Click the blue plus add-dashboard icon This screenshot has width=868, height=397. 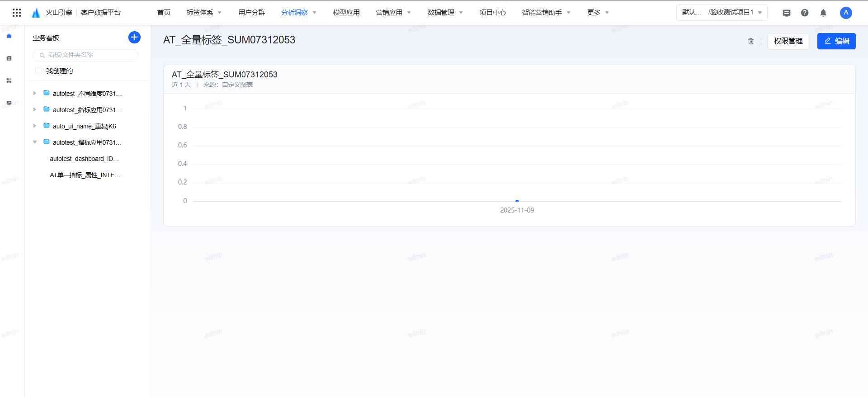(x=134, y=38)
